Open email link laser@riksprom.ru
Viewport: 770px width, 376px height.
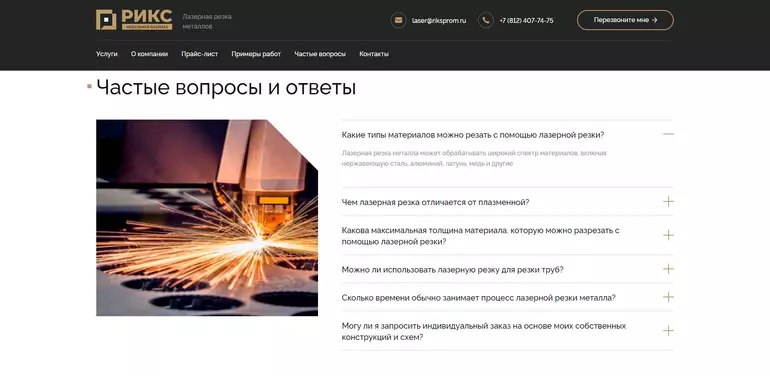tap(439, 21)
